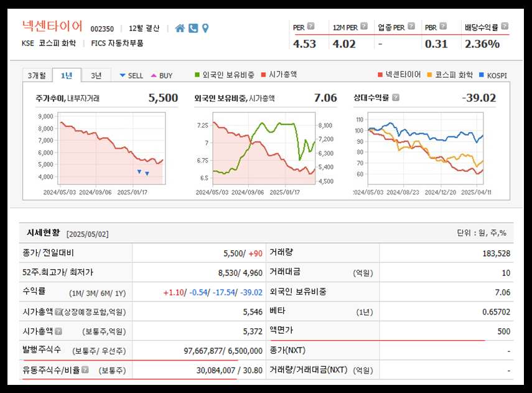Click the foreign ownership value 7.06 above chart
Screen dimensions: 532x393
325,98
